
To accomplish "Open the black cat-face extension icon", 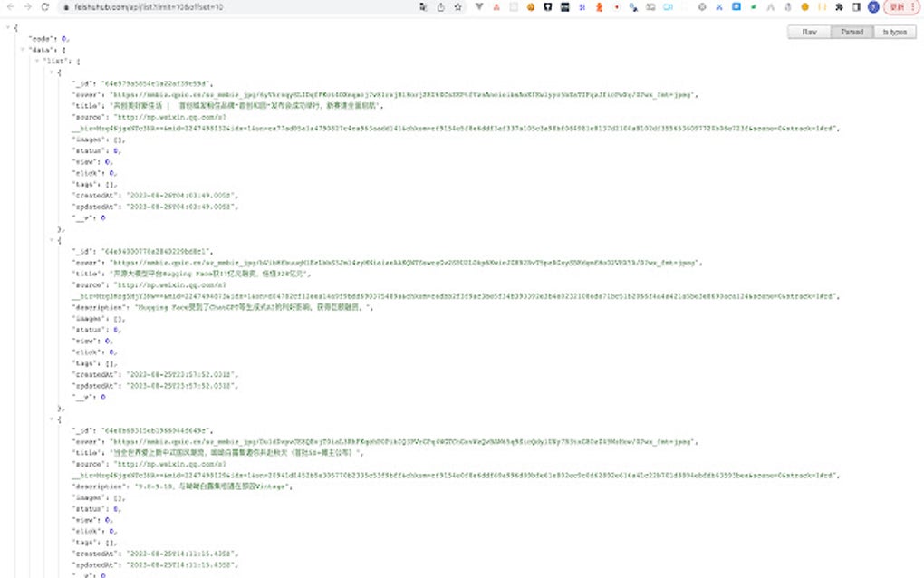I will tap(547, 7).
